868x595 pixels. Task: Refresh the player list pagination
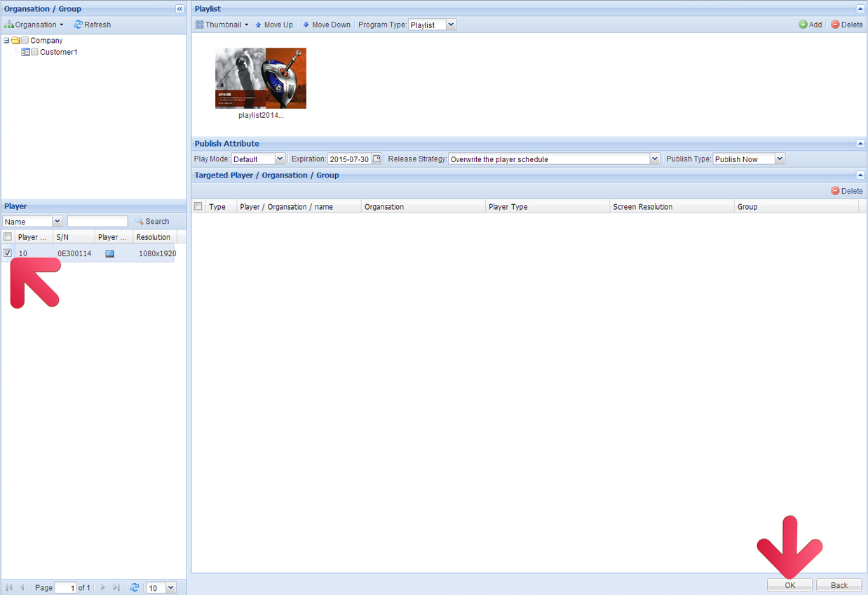coord(135,588)
